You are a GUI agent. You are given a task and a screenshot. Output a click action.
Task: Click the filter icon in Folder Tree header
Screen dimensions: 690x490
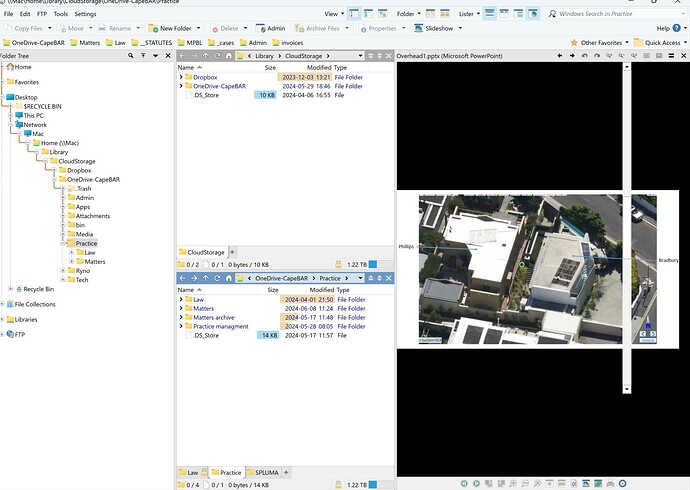(x=143, y=56)
